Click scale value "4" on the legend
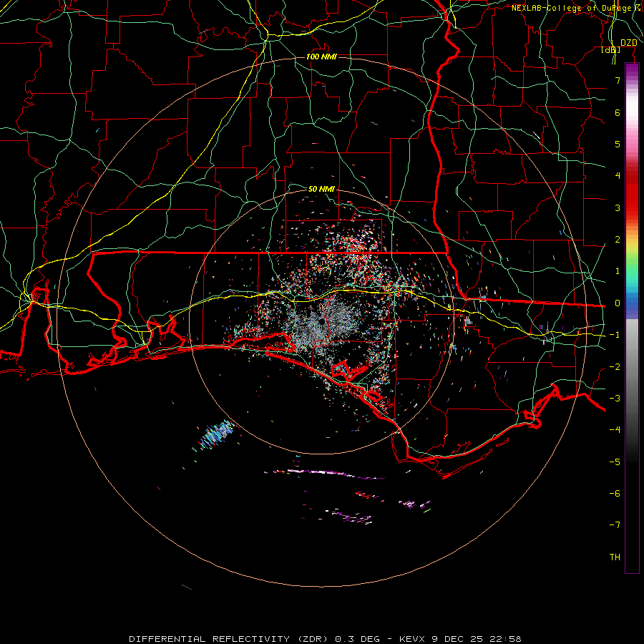This screenshot has width=644, height=644. tap(618, 176)
